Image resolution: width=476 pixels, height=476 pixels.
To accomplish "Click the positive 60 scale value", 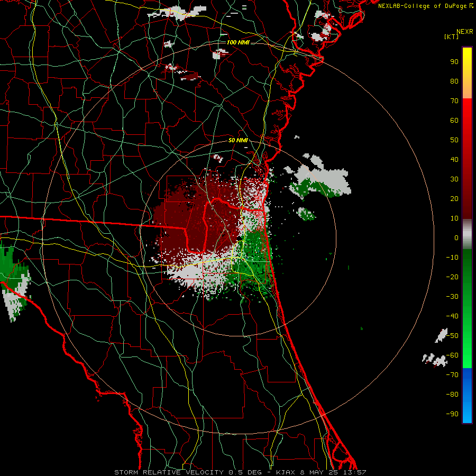I will pyautogui.click(x=454, y=121).
